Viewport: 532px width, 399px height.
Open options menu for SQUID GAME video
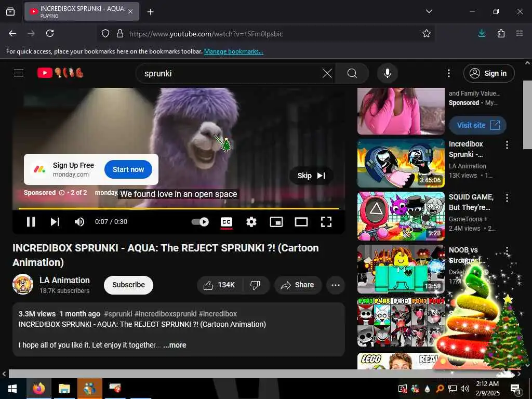point(507,198)
